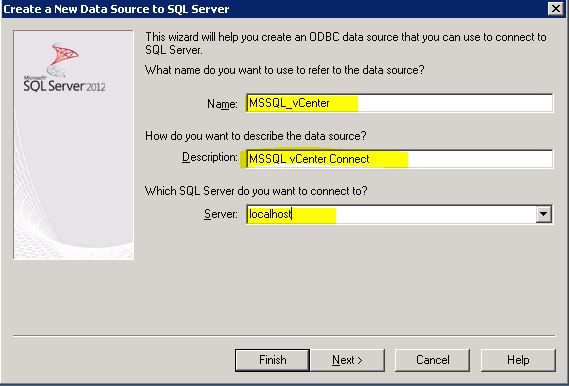Go to the next wizard page

pyautogui.click(x=347, y=360)
